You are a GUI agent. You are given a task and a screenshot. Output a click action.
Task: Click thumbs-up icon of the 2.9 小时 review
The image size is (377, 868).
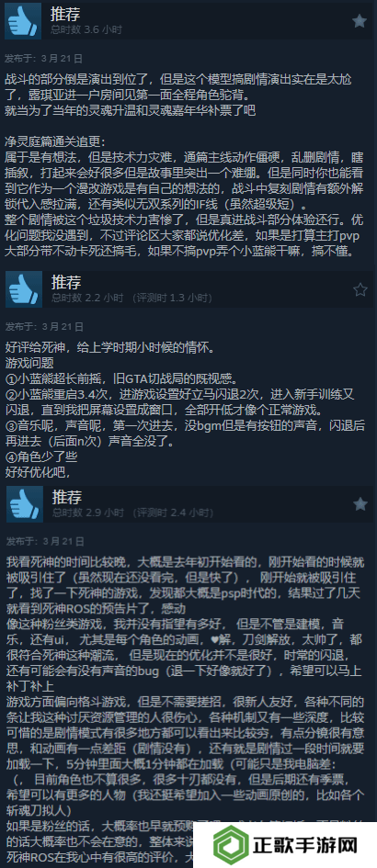tap(25, 503)
